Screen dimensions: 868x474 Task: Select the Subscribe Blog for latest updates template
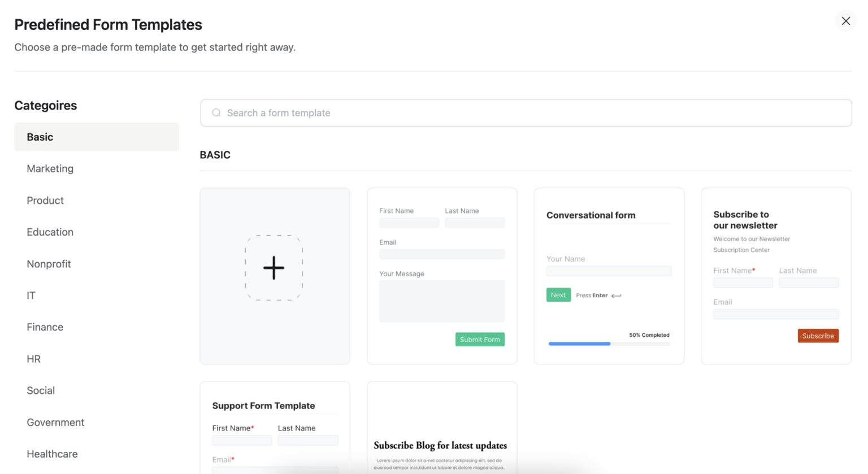(441, 427)
